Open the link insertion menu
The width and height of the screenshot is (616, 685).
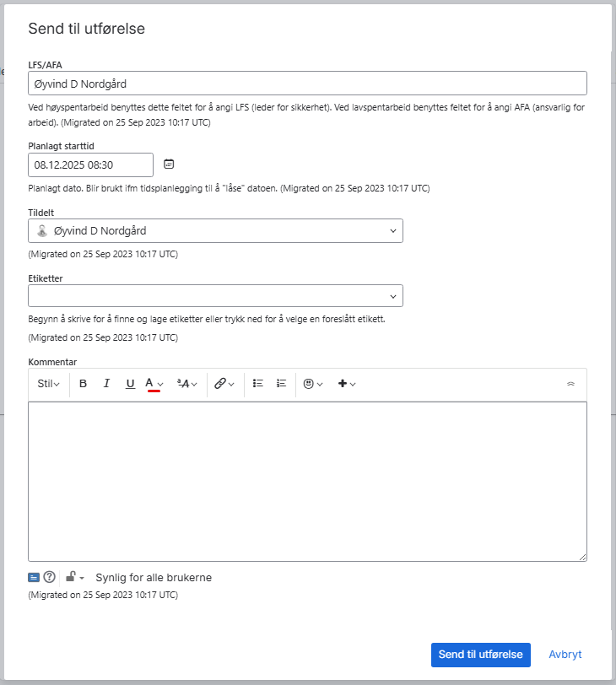point(224,384)
